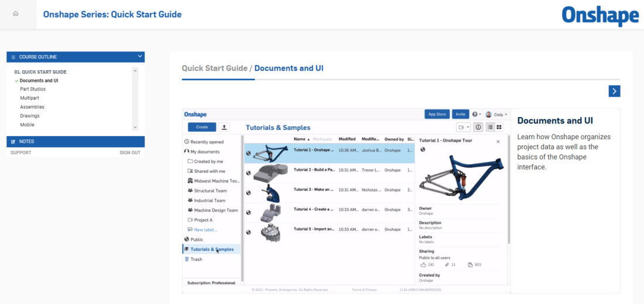Open the Cody user account dropdown

tap(497, 115)
